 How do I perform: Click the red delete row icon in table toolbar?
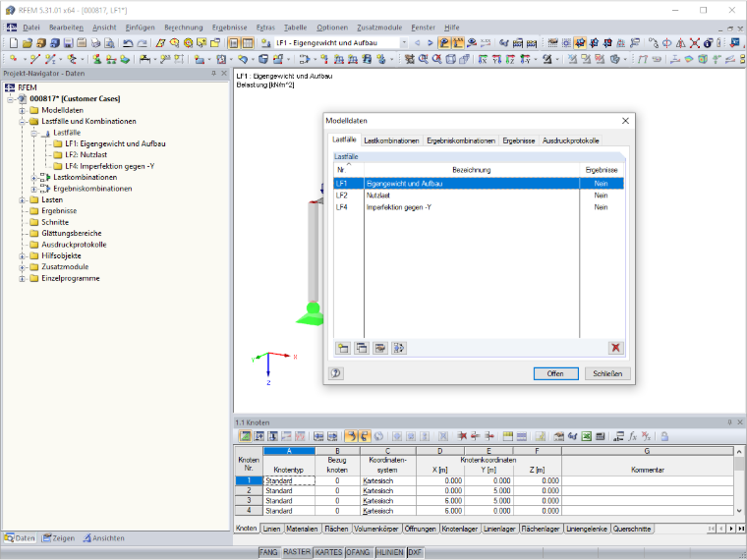(x=462, y=436)
